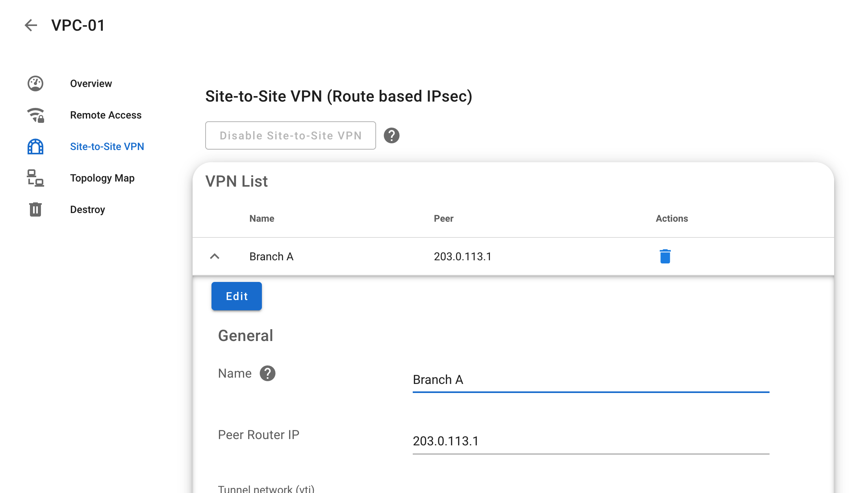Open the Destroy menu item
This screenshot has height=493, width=868.
(87, 209)
